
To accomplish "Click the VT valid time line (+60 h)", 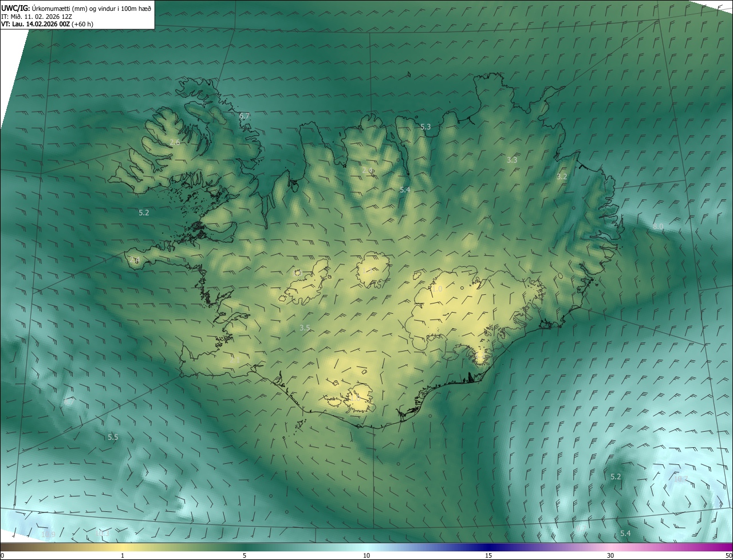I will tap(47, 24).
